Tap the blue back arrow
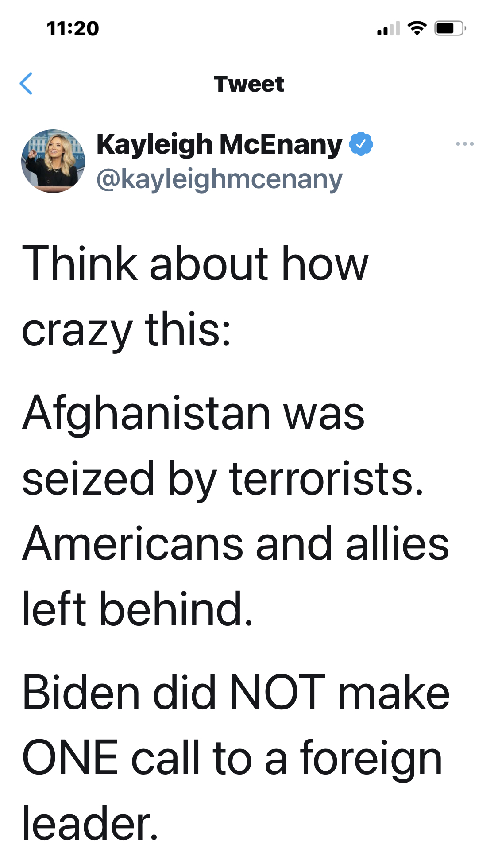 tap(26, 84)
